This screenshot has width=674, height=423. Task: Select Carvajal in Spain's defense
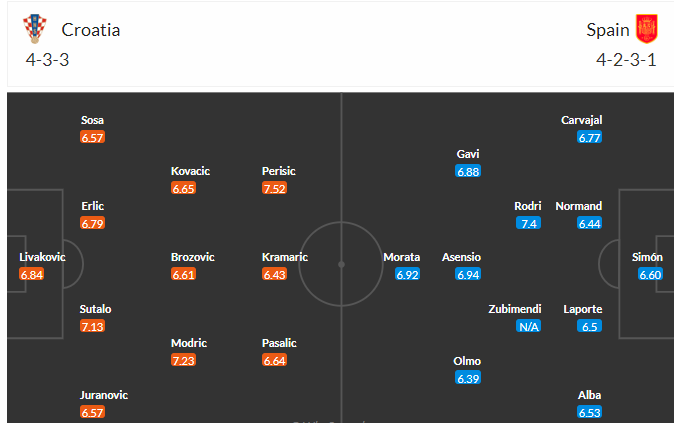coord(582,120)
